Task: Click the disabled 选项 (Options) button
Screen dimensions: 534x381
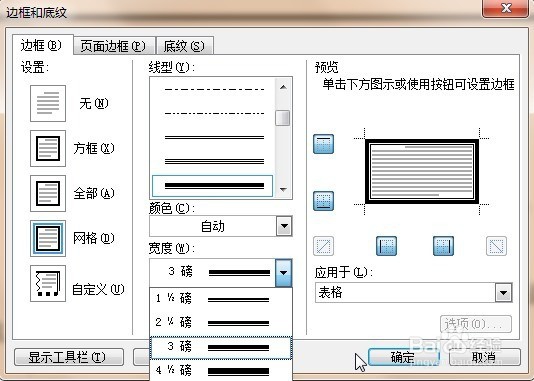Action: pos(476,324)
